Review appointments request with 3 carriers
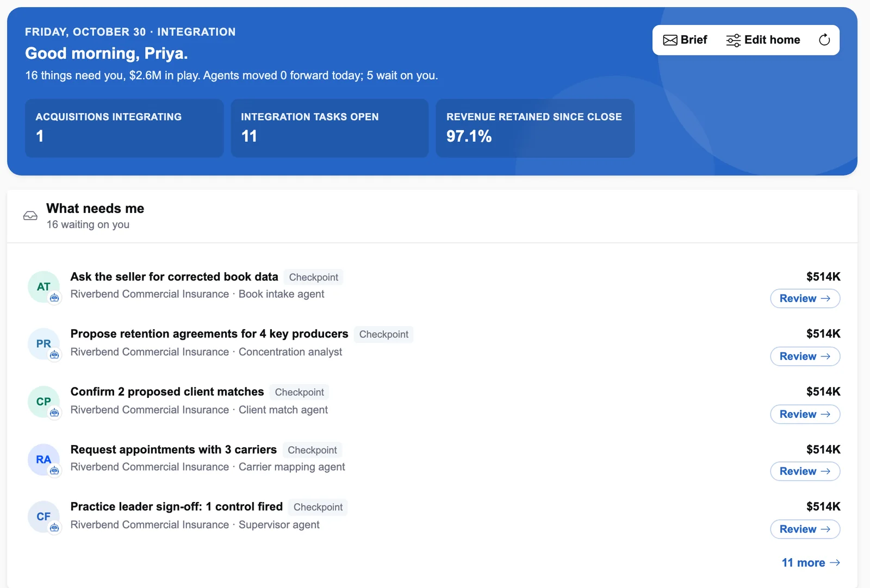This screenshot has width=870, height=588. coord(805,471)
